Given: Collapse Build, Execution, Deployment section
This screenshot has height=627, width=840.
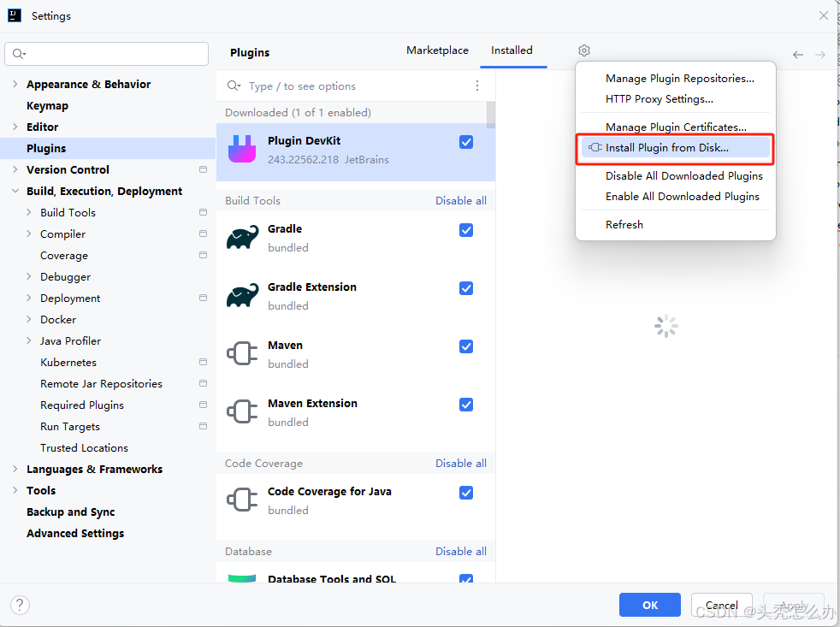Looking at the screenshot, I should 15,191.
